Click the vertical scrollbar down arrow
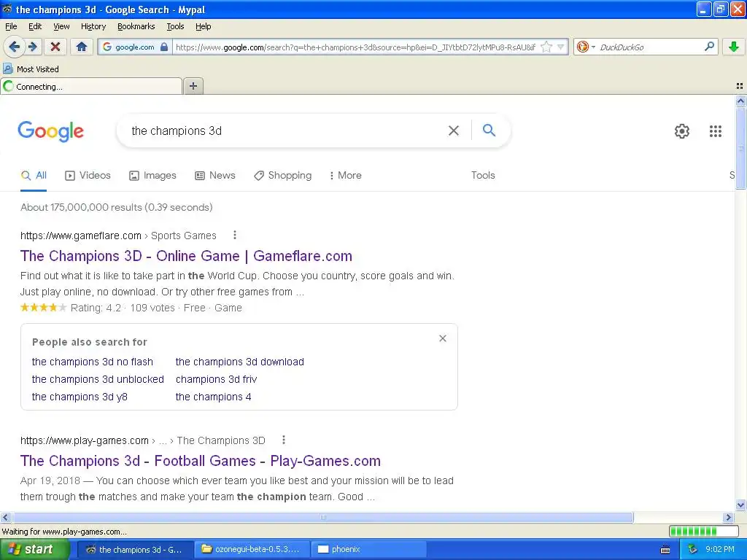 pos(740,505)
